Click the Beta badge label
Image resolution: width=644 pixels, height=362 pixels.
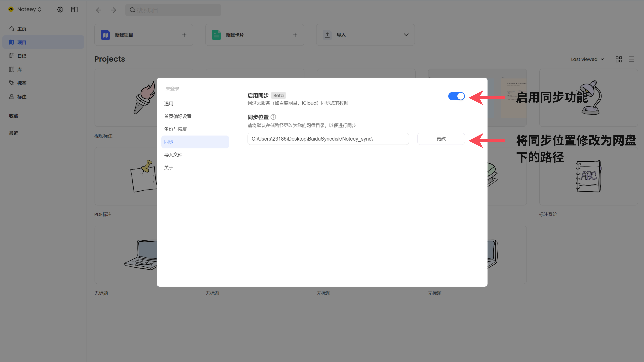pyautogui.click(x=278, y=95)
